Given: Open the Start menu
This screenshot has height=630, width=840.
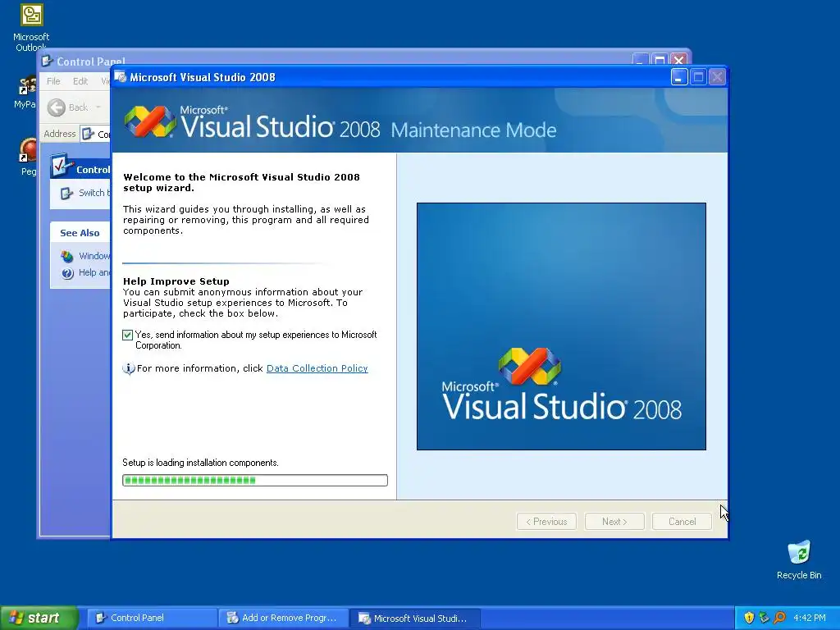Looking at the screenshot, I should (38, 618).
